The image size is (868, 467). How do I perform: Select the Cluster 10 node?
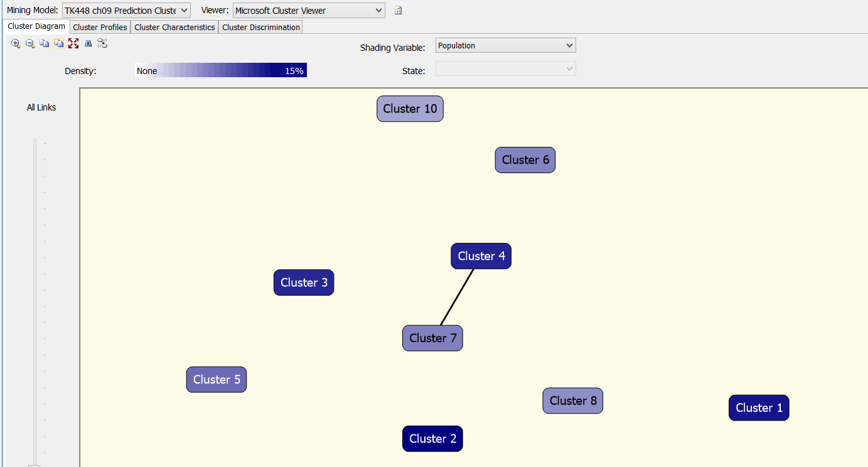click(410, 108)
